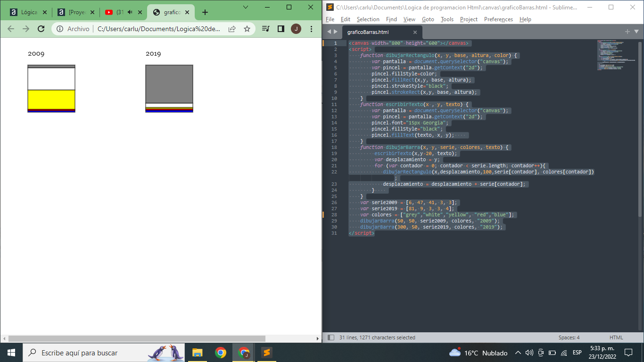644x362 pixels.
Task: Open the Chrome three-dot menu
Action: click(x=312, y=29)
